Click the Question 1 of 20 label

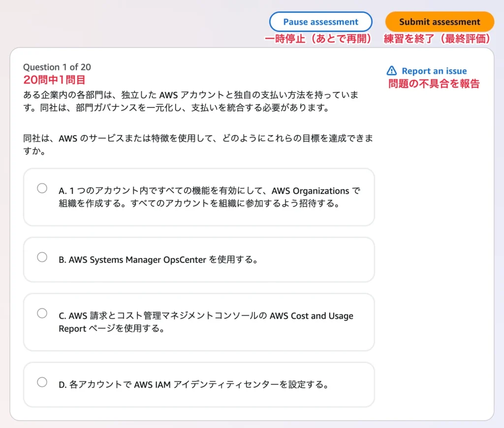pyautogui.click(x=57, y=67)
